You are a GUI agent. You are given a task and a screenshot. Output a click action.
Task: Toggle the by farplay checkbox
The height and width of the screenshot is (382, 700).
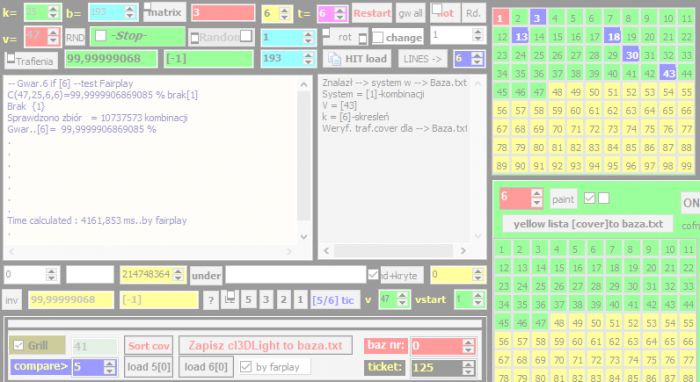(x=246, y=367)
